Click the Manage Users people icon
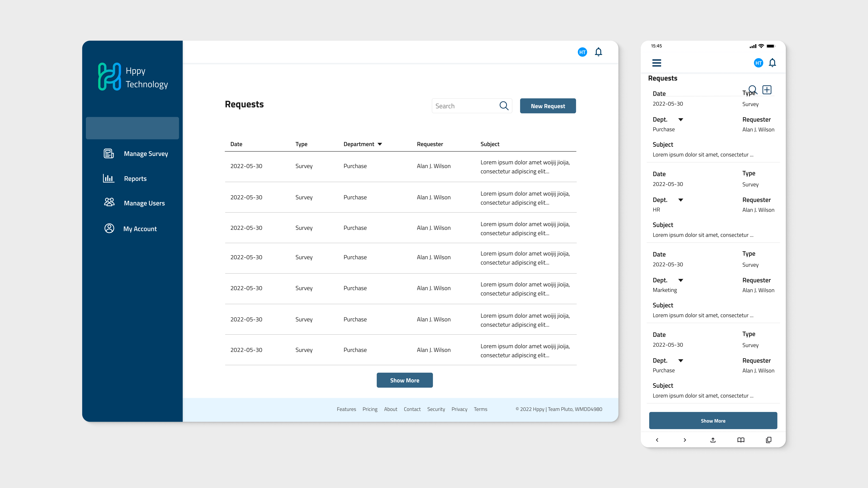 109,202
